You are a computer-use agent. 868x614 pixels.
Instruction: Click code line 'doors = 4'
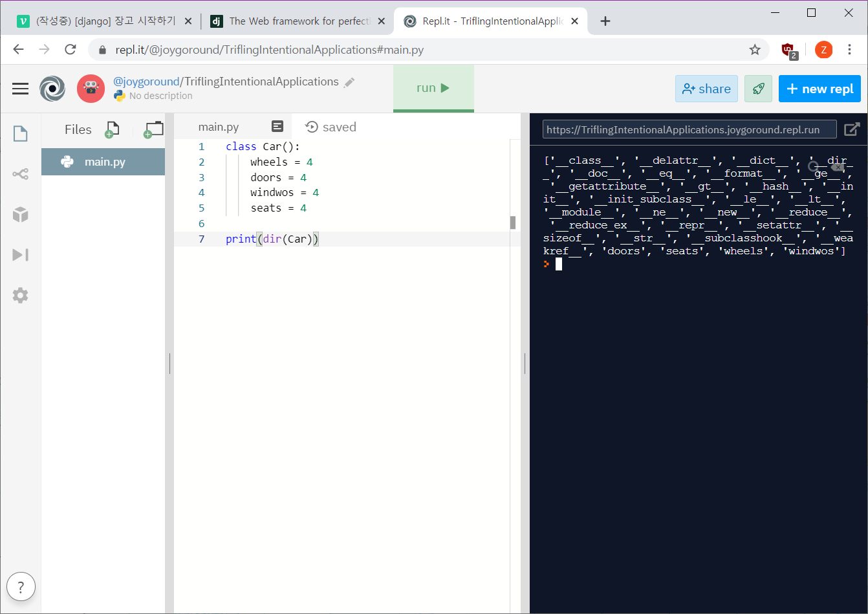278,177
